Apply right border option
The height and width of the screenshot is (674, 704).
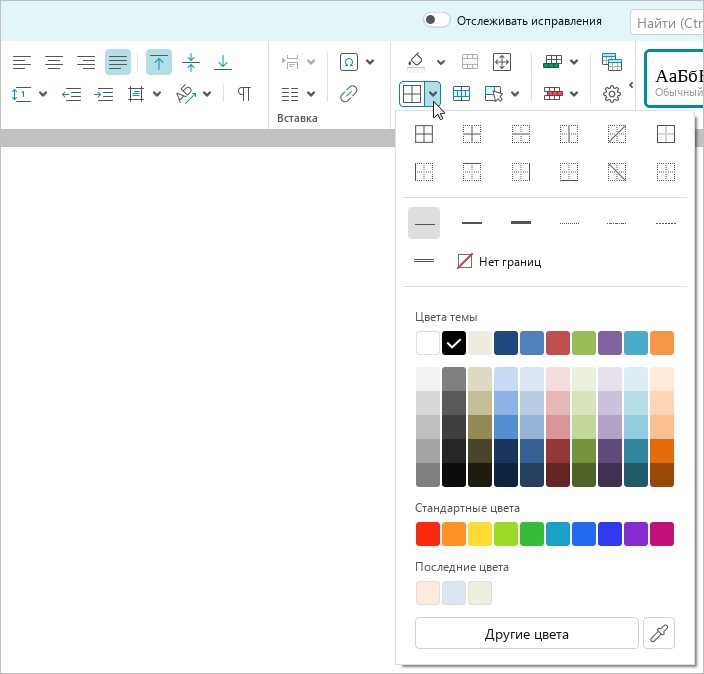pyautogui.click(x=521, y=172)
